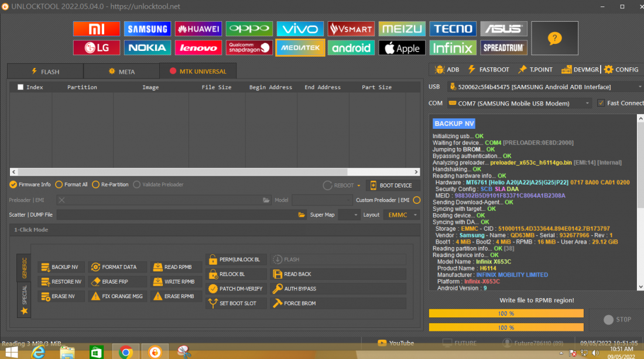Select the Huawei brand logo
Image resolution: width=644 pixels, height=359 pixels.
coord(198,29)
